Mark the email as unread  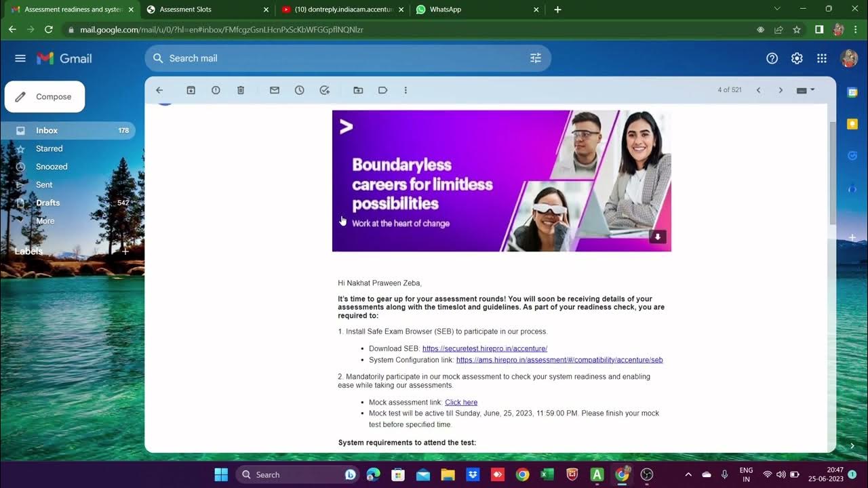[275, 90]
